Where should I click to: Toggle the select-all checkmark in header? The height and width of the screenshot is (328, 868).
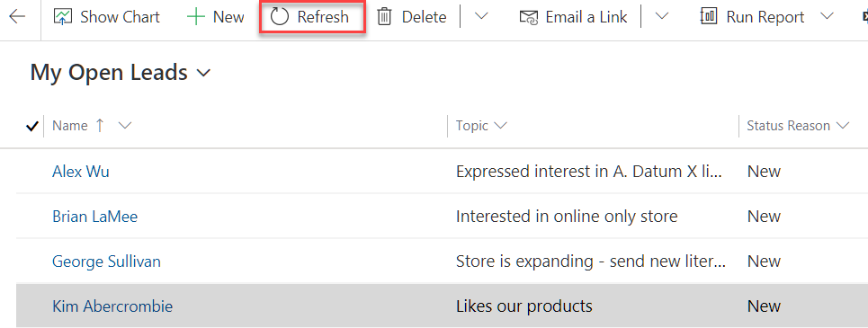point(32,127)
